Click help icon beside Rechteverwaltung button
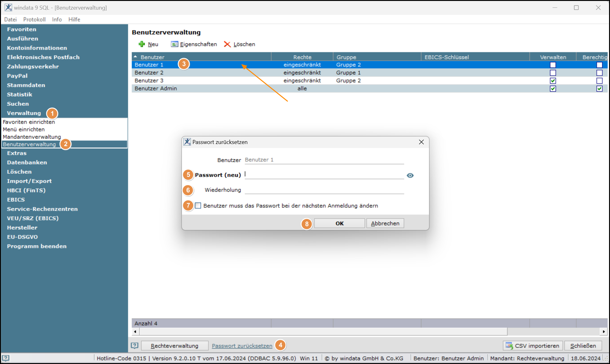 pyautogui.click(x=134, y=345)
